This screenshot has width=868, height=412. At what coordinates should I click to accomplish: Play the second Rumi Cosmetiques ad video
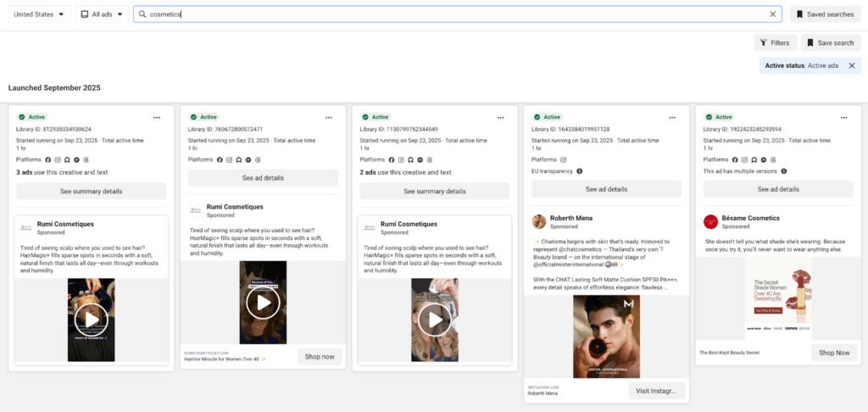click(263, 303)
